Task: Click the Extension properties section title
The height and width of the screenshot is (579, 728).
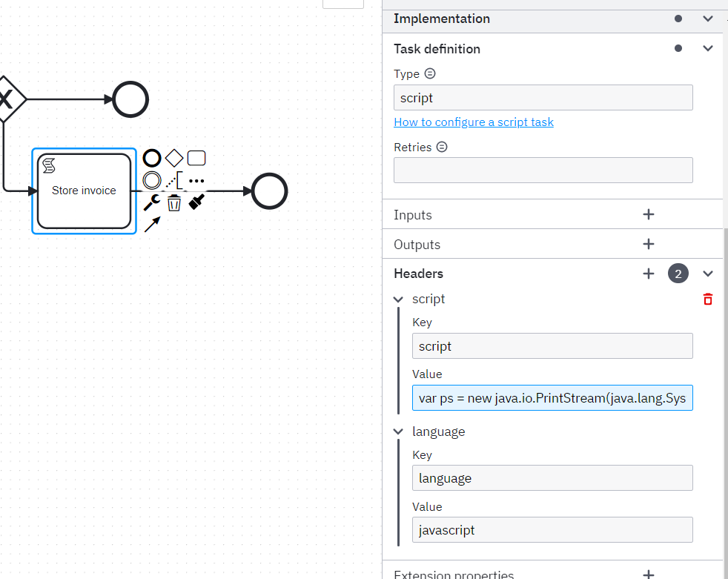Action: point(454,575)
